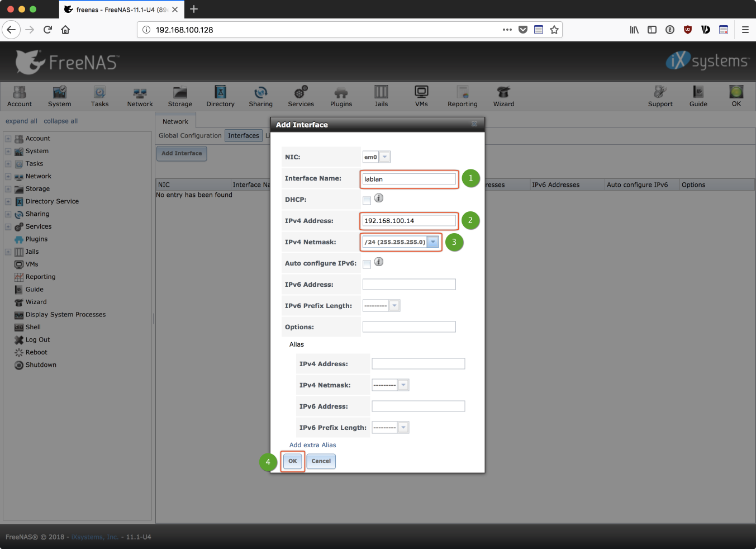Switch to the Global Configuration tab

click(x=190, y=136)
